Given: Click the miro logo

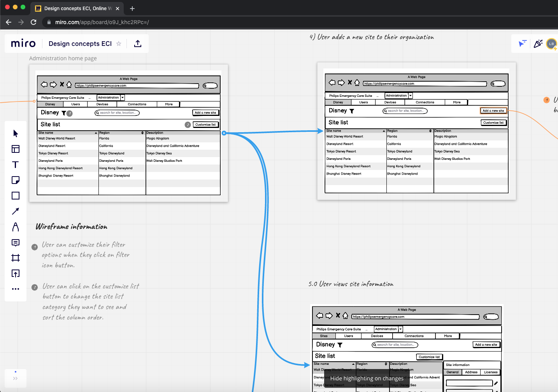Looking at the screenshot, I should (x=23, y=44).
